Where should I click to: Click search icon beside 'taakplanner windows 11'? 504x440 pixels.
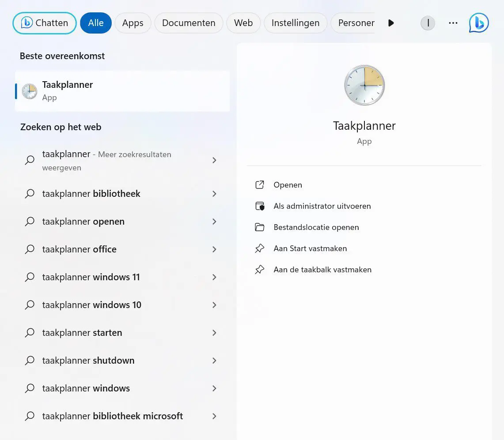pos(30,277)
